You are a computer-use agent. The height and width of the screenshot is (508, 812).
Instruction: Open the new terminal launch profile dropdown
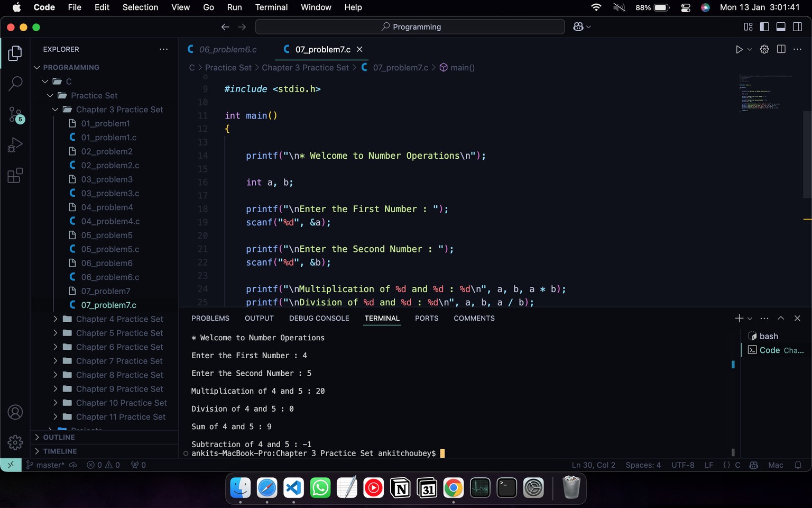[x=750, y=319]
